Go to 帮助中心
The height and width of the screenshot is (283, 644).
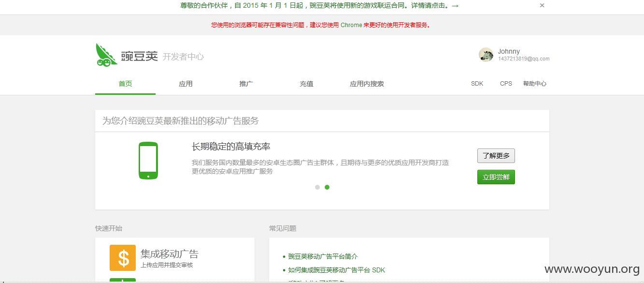point(535,84)
